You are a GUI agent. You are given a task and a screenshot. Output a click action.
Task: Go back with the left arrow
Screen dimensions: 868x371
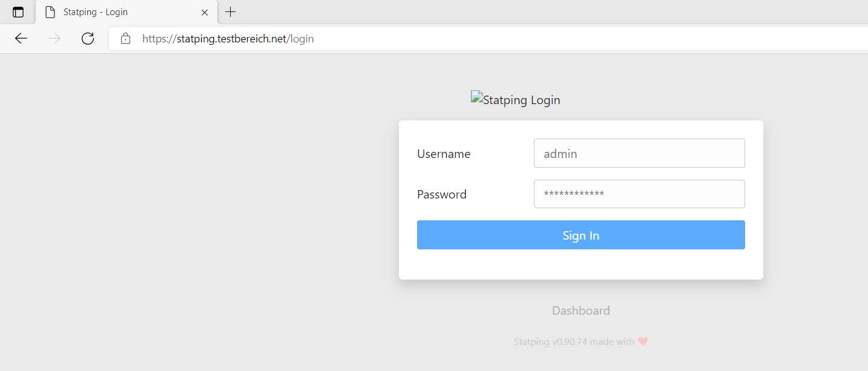tap(21, 39)
